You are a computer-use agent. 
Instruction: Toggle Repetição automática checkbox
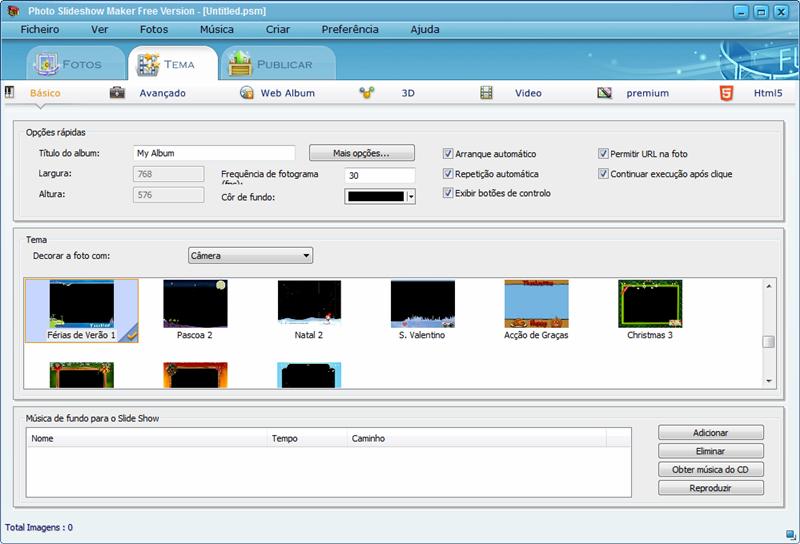pos(447,174)
